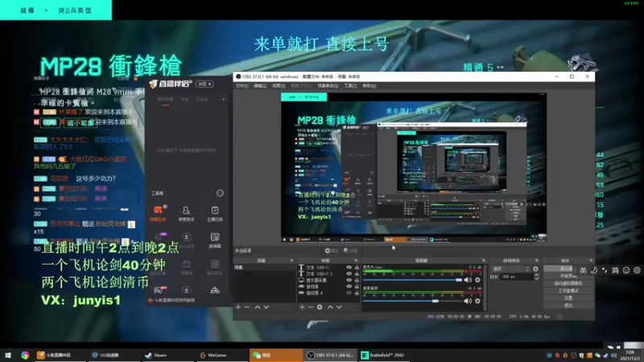The image size is (644, 362).
Task: Move scene up in scenes panel
Action: (258, 307)
